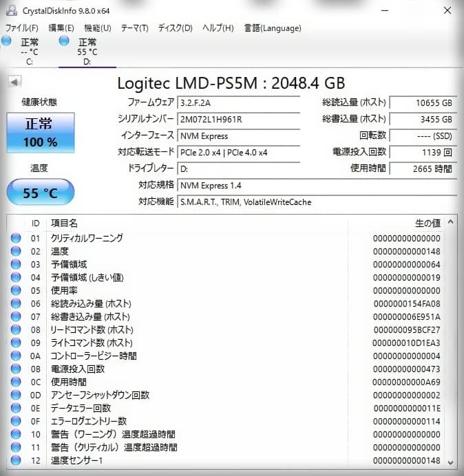
Task: Open the ヘルプ(H) menu
Action: click(x=218, y=28)
